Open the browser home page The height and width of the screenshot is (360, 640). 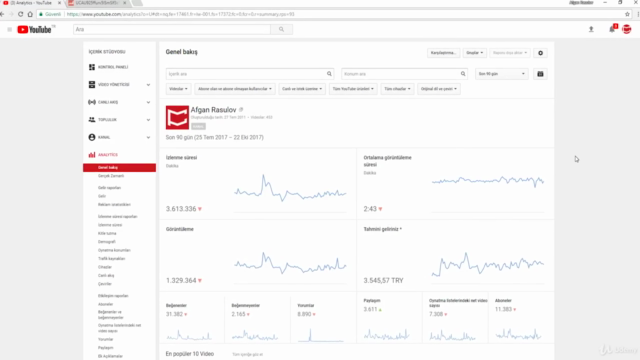tap(30, 14)
